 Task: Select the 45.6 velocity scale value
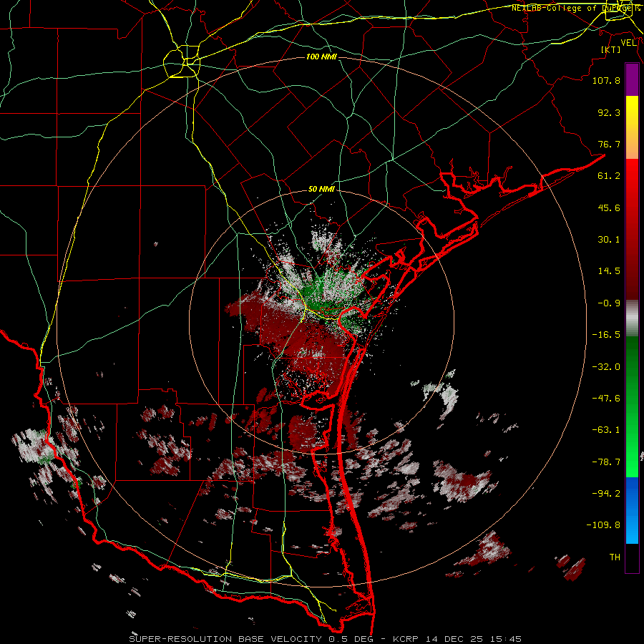click(609, 208)
